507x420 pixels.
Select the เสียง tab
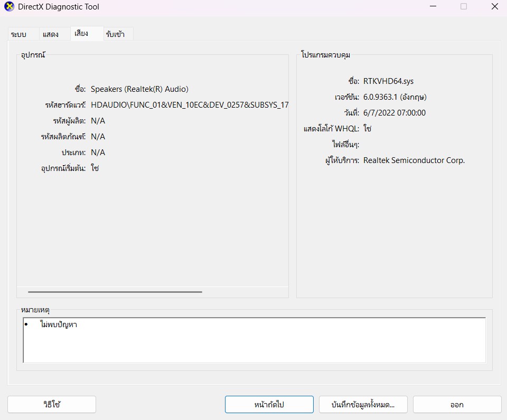pyautogui.click(x=81, y=33)
